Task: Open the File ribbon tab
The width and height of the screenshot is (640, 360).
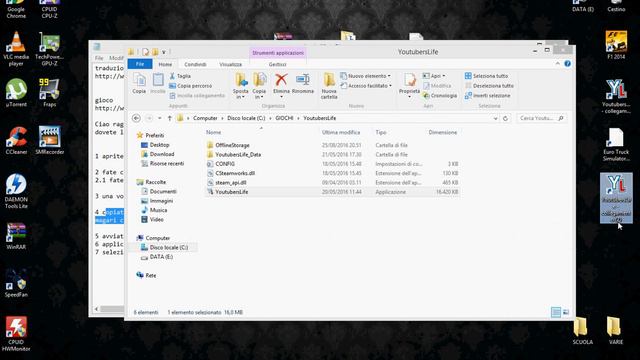Action: [x=140, y=64]
